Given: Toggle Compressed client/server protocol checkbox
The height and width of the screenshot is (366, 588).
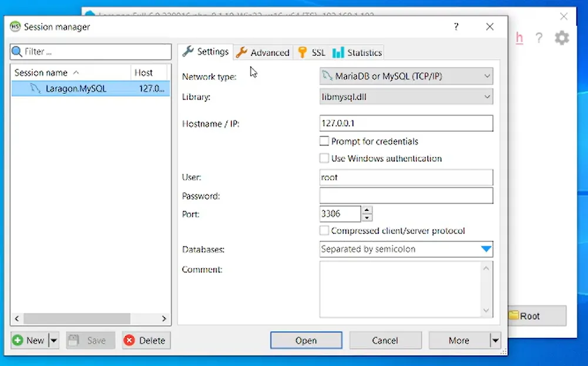Looking at the screenshot, I should point(324,230).
